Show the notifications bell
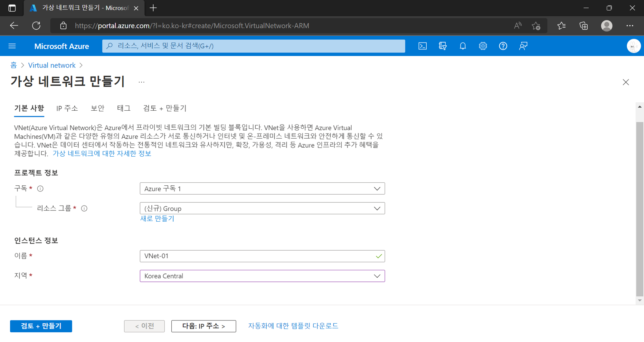 [x=463, y=46]
